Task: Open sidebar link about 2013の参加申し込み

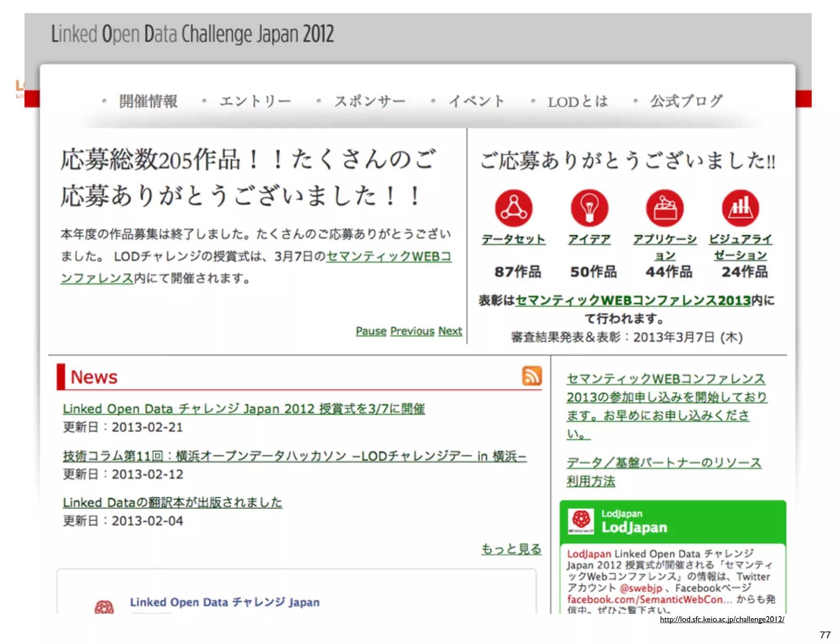Action: tap(666, 406)
